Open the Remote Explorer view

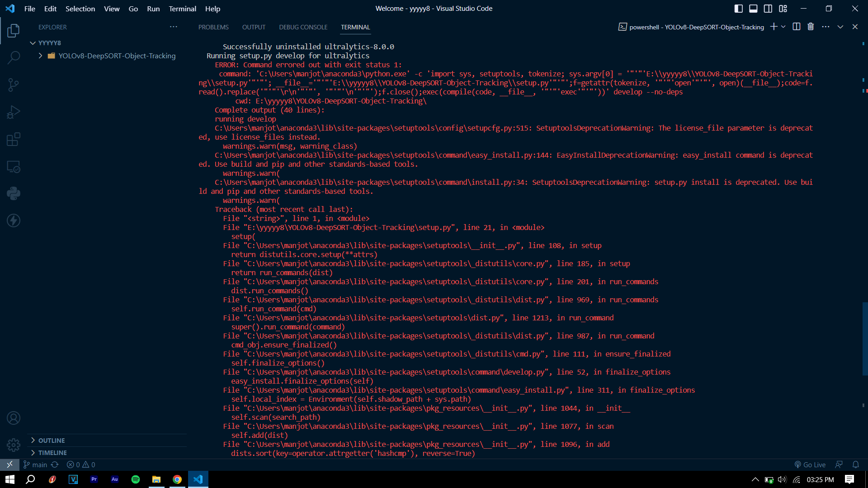[14, 167]
